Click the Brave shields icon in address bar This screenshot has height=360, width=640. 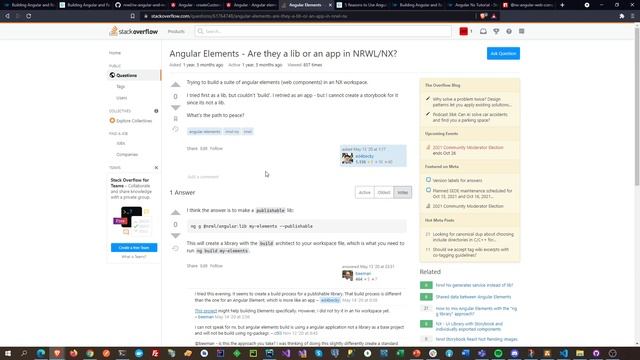[483, 16]
